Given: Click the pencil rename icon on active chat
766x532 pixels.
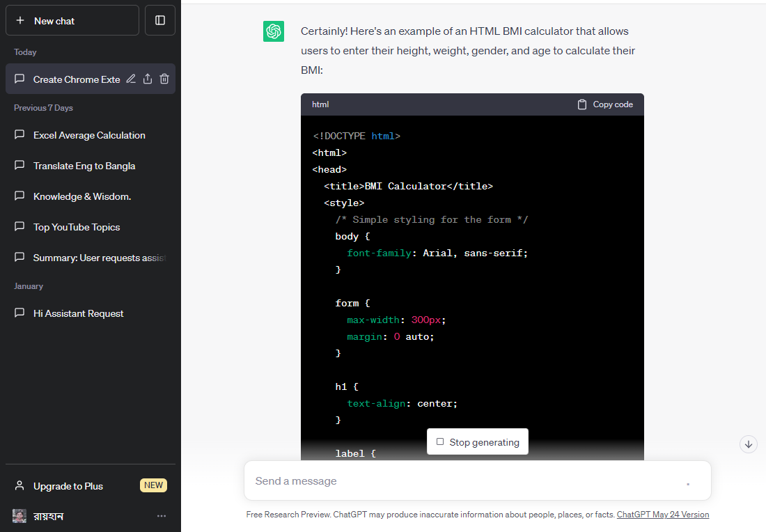Looking at the screenshot, I should pyautogui.click(x=131, y=79).
